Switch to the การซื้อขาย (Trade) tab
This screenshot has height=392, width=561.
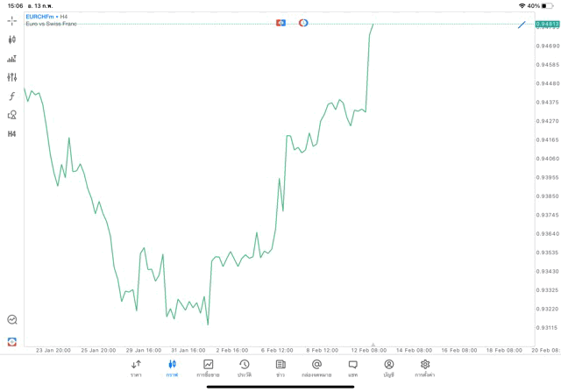[x=208, y=367]
